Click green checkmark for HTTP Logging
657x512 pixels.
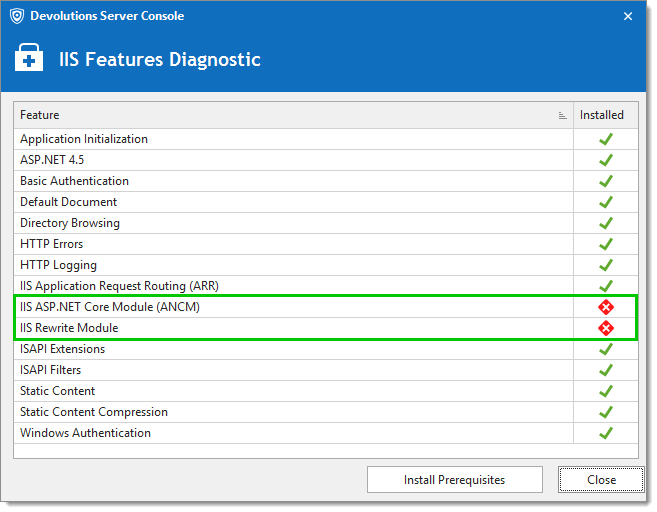(x=606, y=265)
